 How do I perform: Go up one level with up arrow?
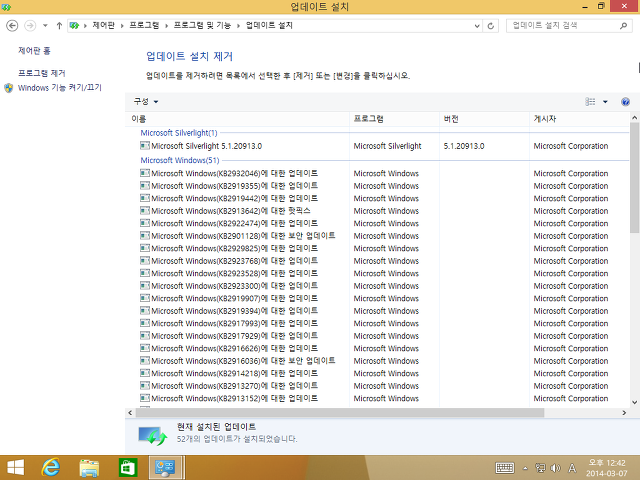click(x=59, y=26)
